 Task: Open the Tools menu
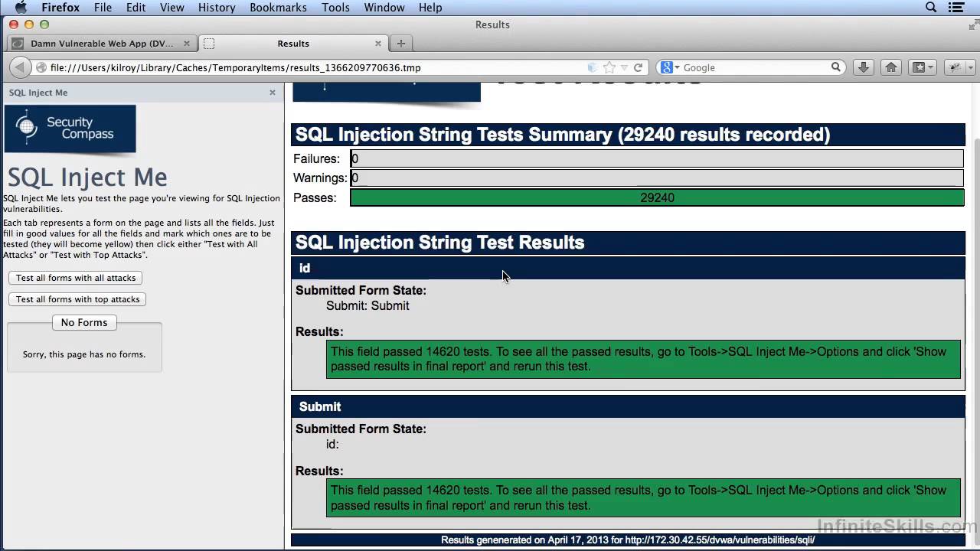coord(335,8)
